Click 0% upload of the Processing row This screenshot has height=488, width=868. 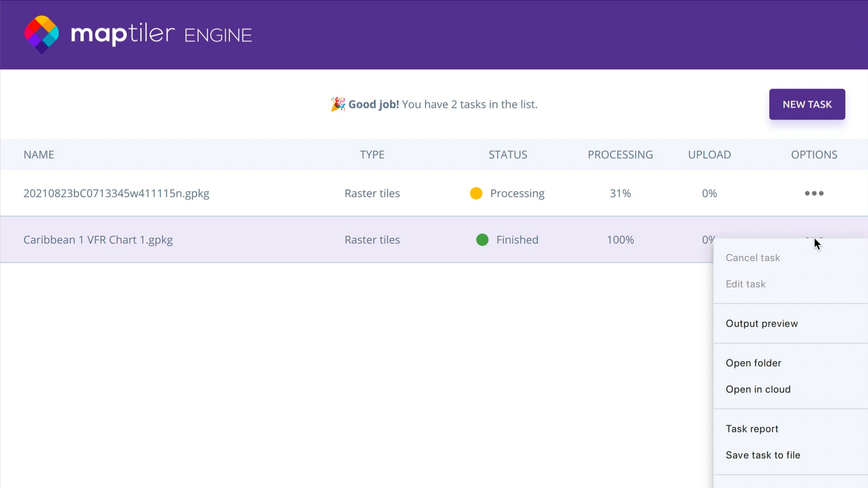(x=709, y=193)
